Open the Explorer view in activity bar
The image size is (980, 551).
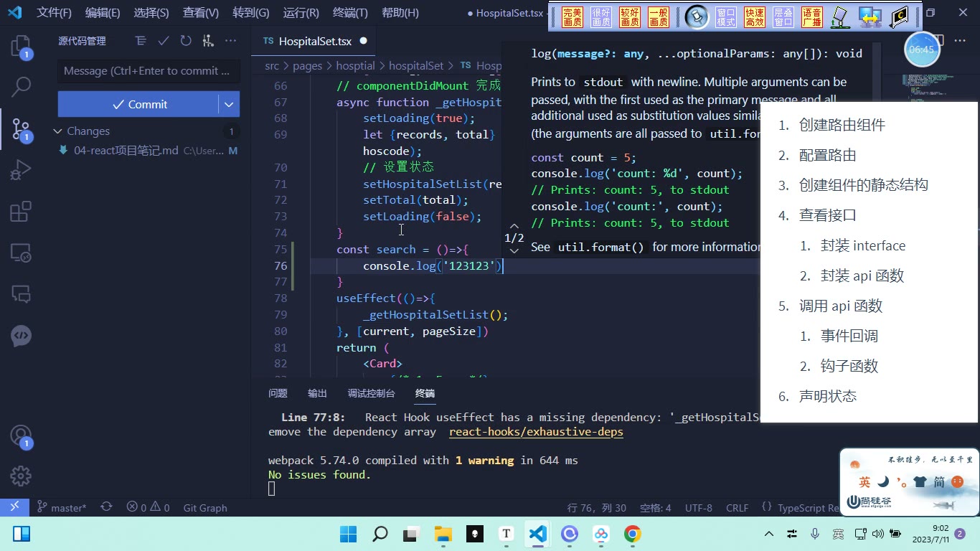click(x=21, y=47)
